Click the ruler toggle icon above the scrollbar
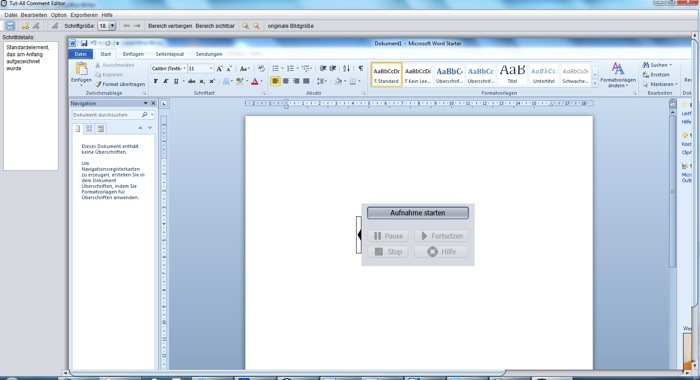700x380 pixels. (x=672, y=104)
